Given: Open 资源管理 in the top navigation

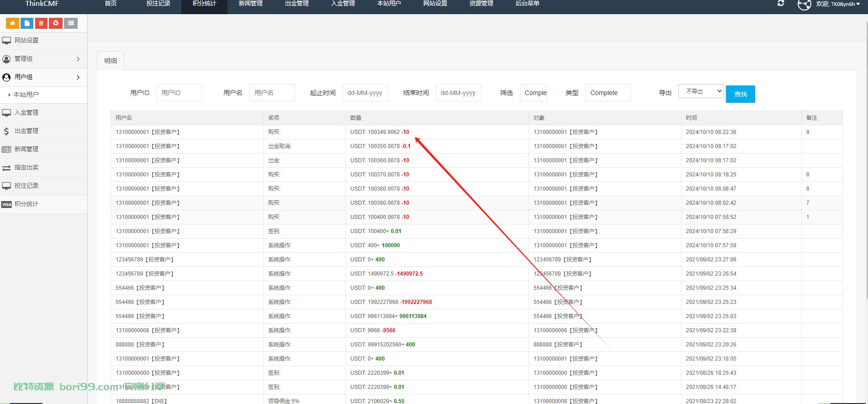Looking at the screenshot, I should [481, 4].
